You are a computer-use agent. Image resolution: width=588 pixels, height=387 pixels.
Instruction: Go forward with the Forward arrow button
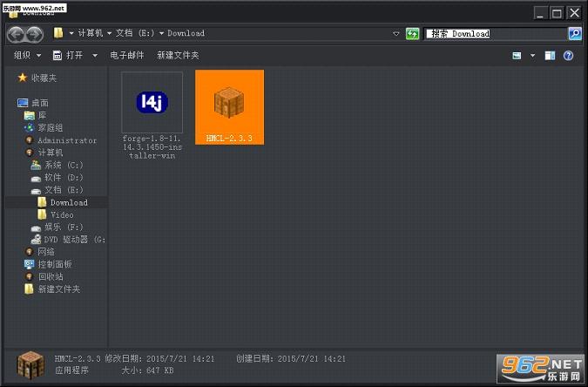(x=35, y=34)
